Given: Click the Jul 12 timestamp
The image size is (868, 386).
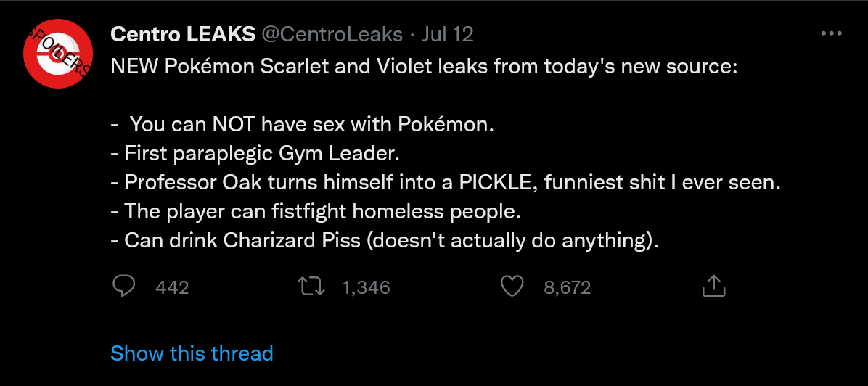Looking at the screenshot, I should (x=447, y=33).
